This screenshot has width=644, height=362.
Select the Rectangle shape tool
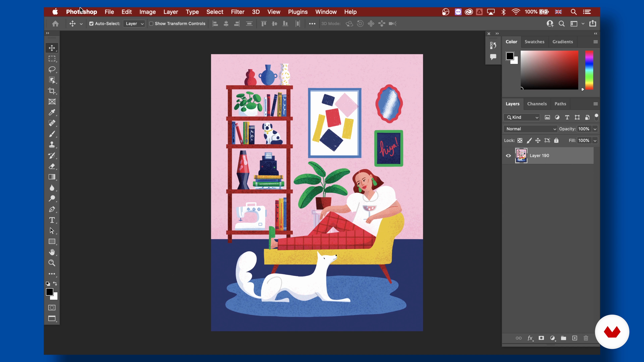(52, 242)
